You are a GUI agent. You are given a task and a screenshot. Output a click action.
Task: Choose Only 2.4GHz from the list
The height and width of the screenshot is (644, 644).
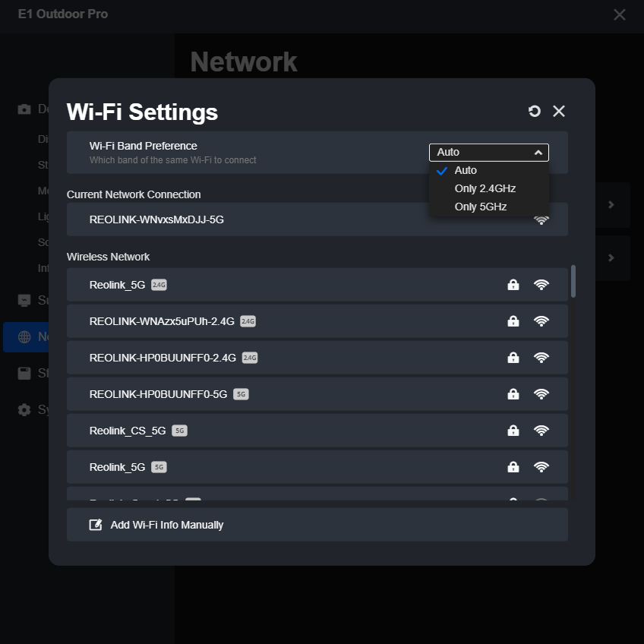click(x=484, y=188)
